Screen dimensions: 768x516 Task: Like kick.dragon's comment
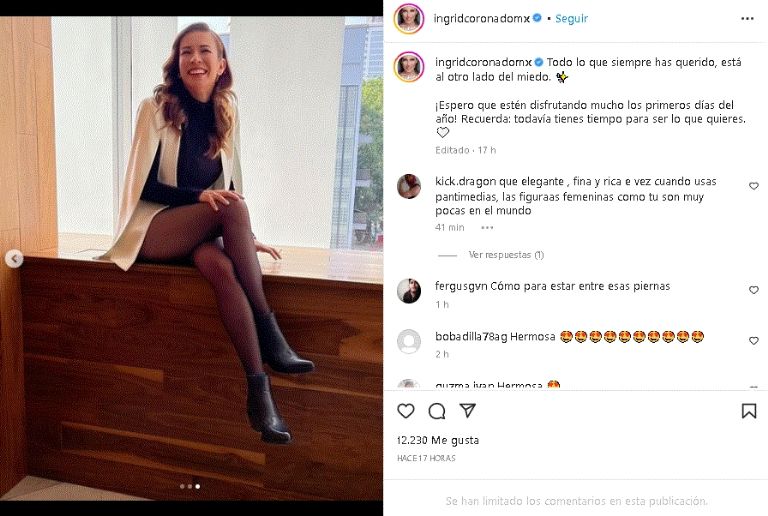(x=754, y=186)
